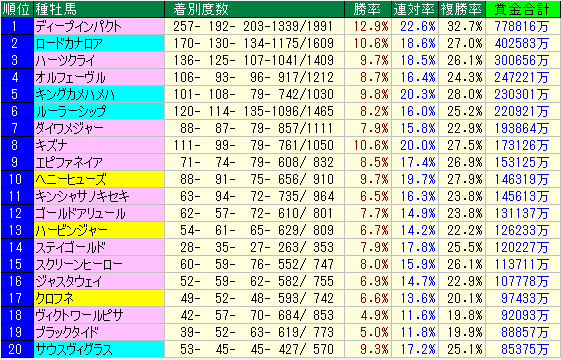The width and height of the screenshot is (561, 360).
Task: Click rank cell number 20
Action: coord(17,349)
